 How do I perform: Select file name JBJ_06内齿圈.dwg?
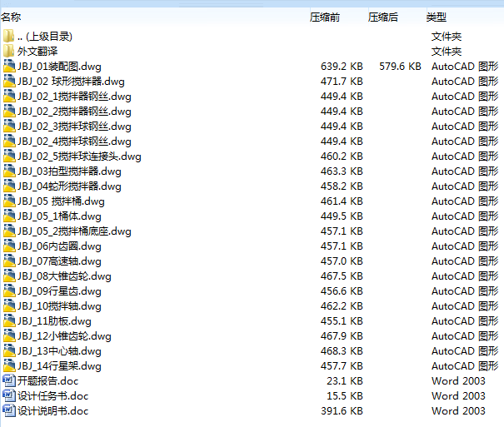tap(59, 246)
